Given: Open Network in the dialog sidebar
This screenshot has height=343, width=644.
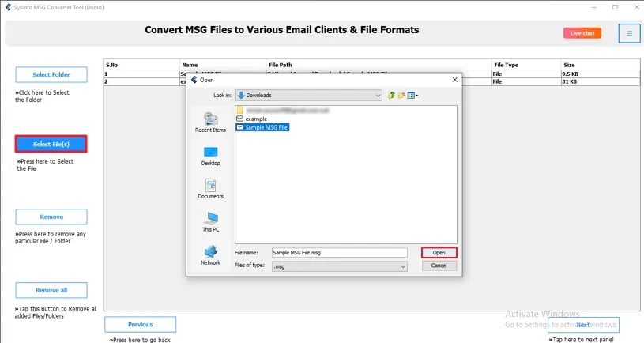Looking at the screenshot, I should tap(210, 255).
